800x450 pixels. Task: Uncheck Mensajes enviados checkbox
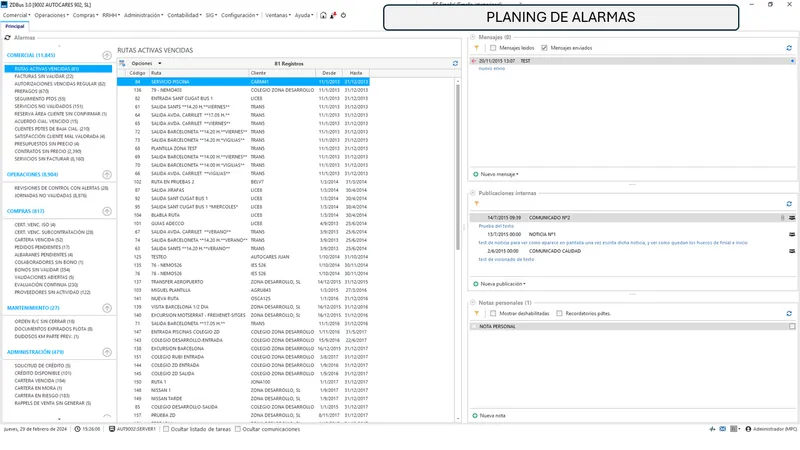point(544,48)
